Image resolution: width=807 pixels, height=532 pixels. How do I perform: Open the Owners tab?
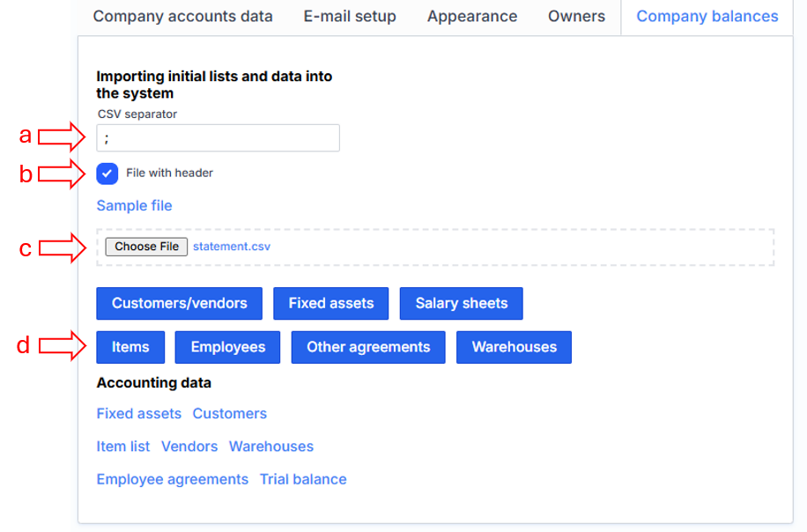(x=576, y=17)
